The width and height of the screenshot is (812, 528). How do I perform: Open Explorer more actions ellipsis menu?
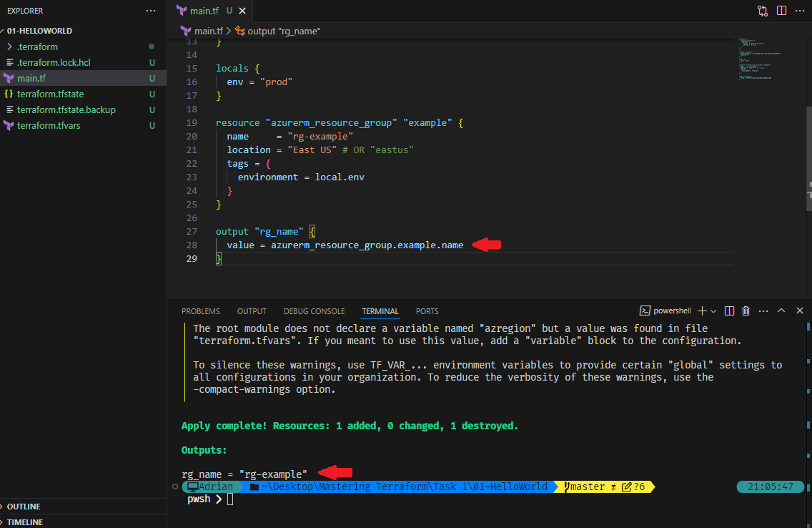click(151, 10)
